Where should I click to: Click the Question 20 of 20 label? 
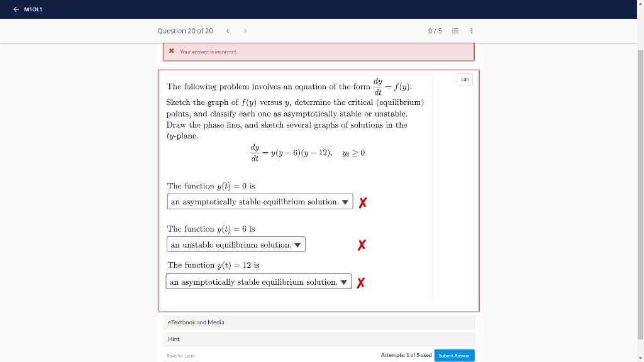pyautogui.click(x=186, y=31)
